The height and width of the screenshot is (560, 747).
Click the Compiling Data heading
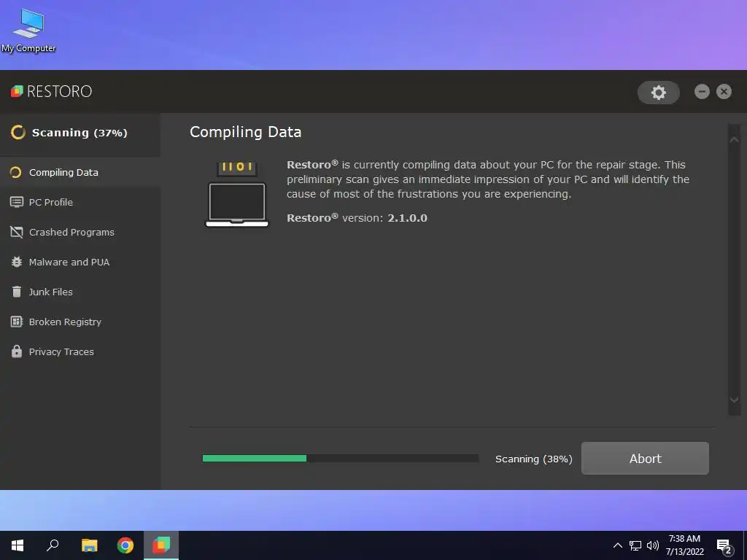245,133
